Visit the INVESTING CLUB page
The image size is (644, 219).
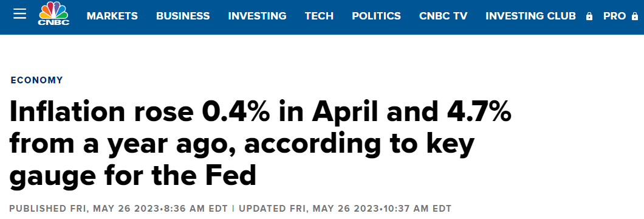click(530, 16)
